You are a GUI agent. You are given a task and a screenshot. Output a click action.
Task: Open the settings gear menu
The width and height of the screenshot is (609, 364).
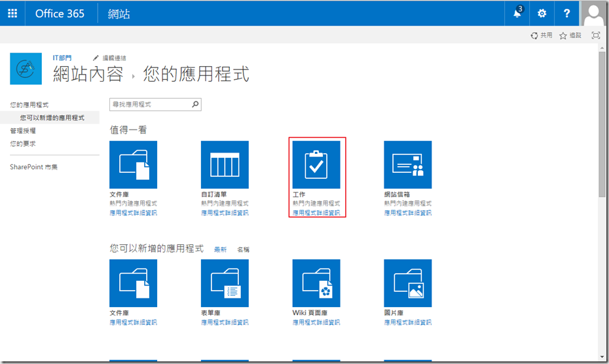click(x=542, y=13)
